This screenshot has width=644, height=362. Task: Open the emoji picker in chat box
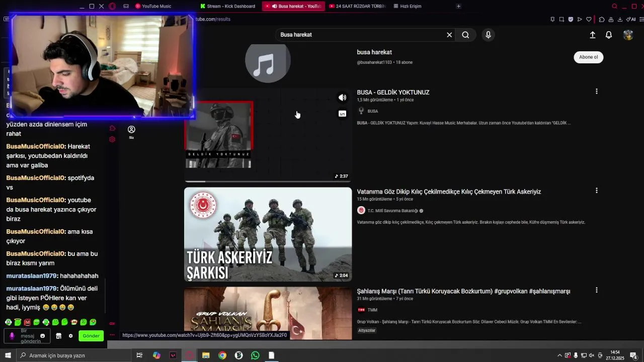coord(42,336)
